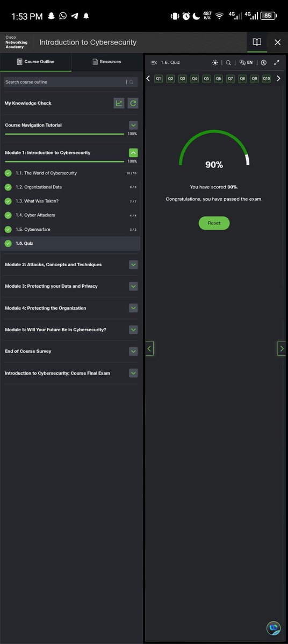Jump to question Q7
This screenshot has width=288, height=644.
231,79
